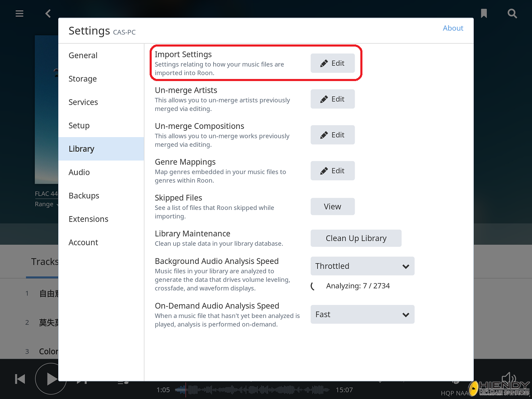Viewport: 532px width, 399px height.
Task: Expand the Background Audio Analysis Speed dropdown
Action: 362,266
